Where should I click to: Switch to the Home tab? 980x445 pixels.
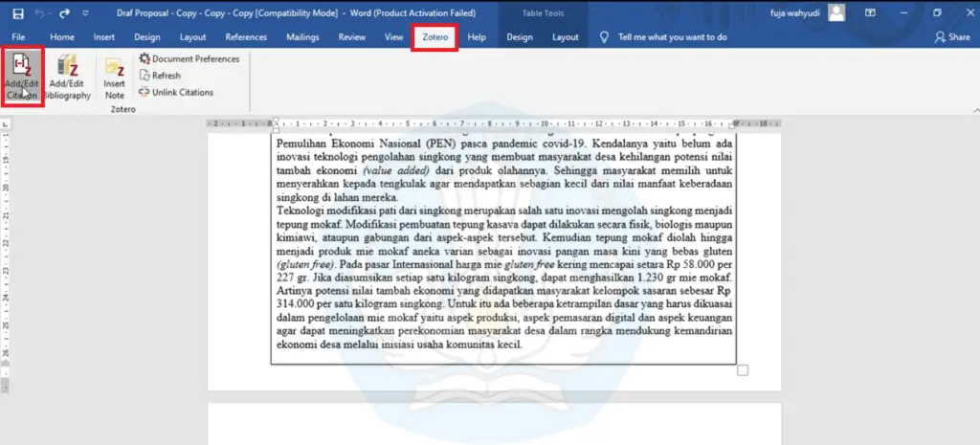click(x=62, y=37)
